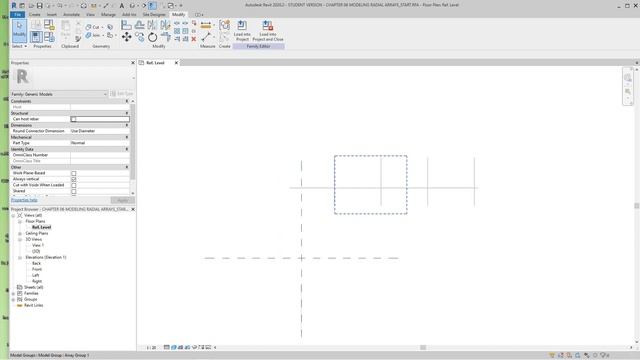Image resolution: width=640 pixels, height=360 pixels.
Task: Click the Apply button in Properties
Action: click(x=122, y=200)
